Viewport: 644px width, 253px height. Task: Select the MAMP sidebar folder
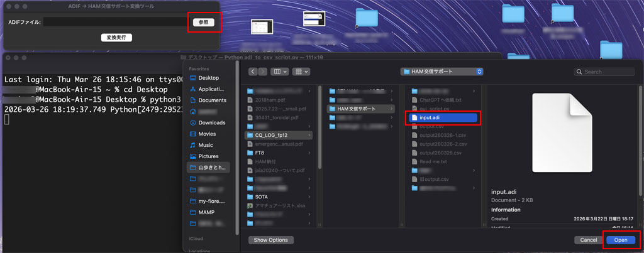point(206,212)
